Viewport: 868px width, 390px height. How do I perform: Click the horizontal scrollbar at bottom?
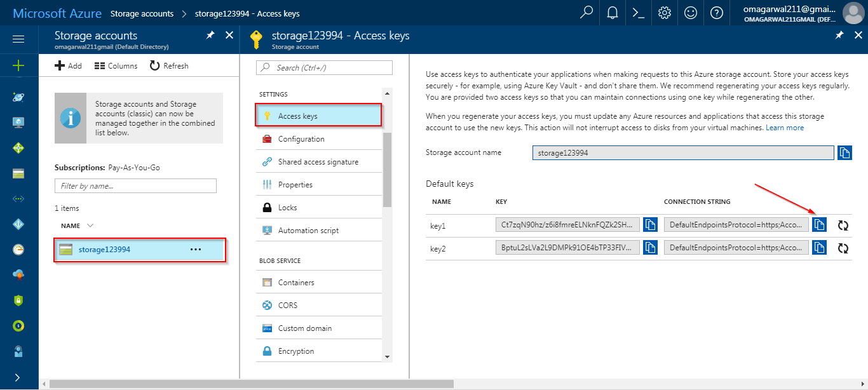(x=251, y=384)
